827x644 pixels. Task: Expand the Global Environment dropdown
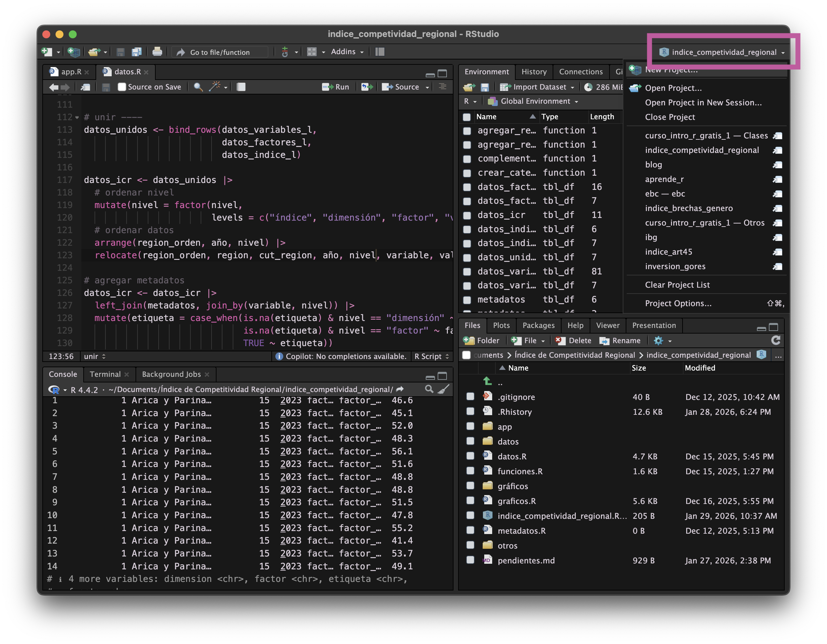(x=535, y=101)
